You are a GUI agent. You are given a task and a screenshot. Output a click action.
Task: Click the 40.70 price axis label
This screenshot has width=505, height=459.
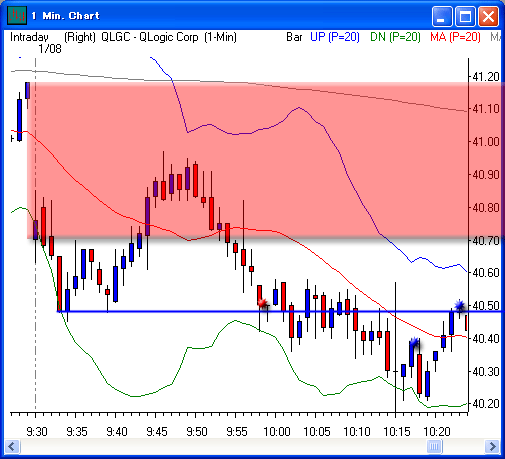[x=486, y=240]
